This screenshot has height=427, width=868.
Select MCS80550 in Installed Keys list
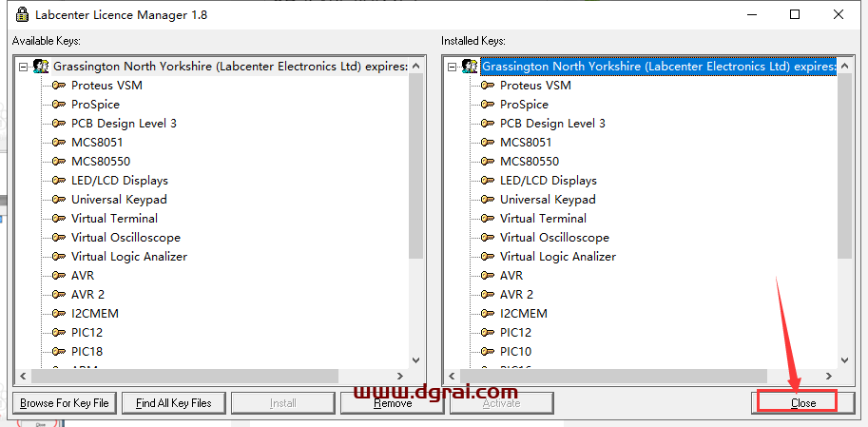(x=530, y=161)
